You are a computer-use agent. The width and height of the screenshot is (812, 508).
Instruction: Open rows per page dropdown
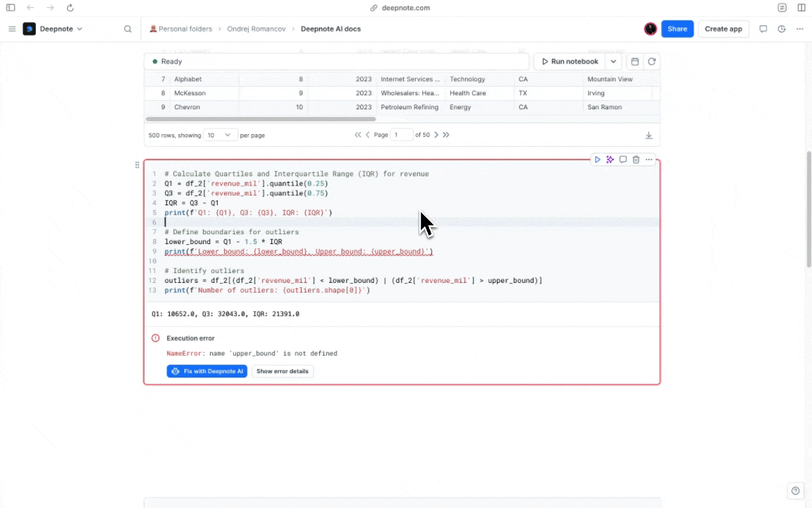220,135
